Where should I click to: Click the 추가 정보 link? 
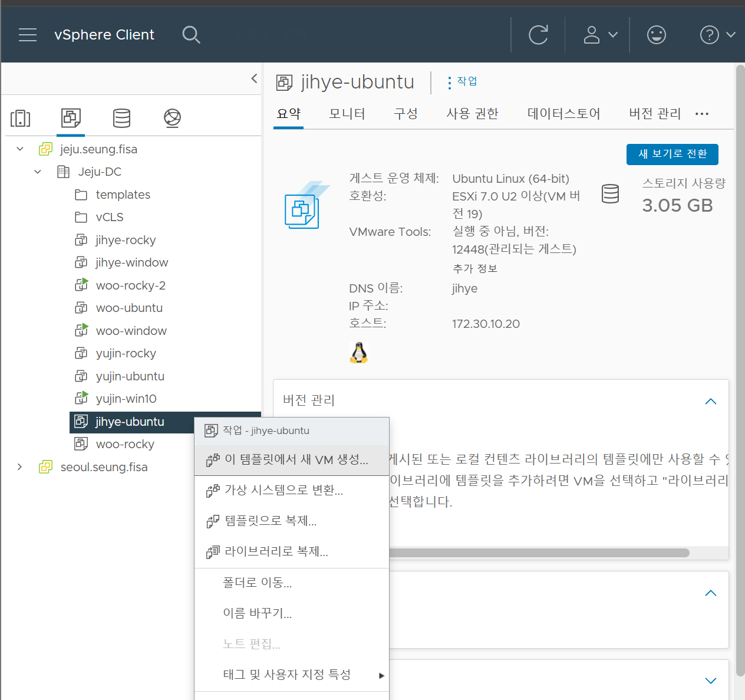[x=475, y=268]
